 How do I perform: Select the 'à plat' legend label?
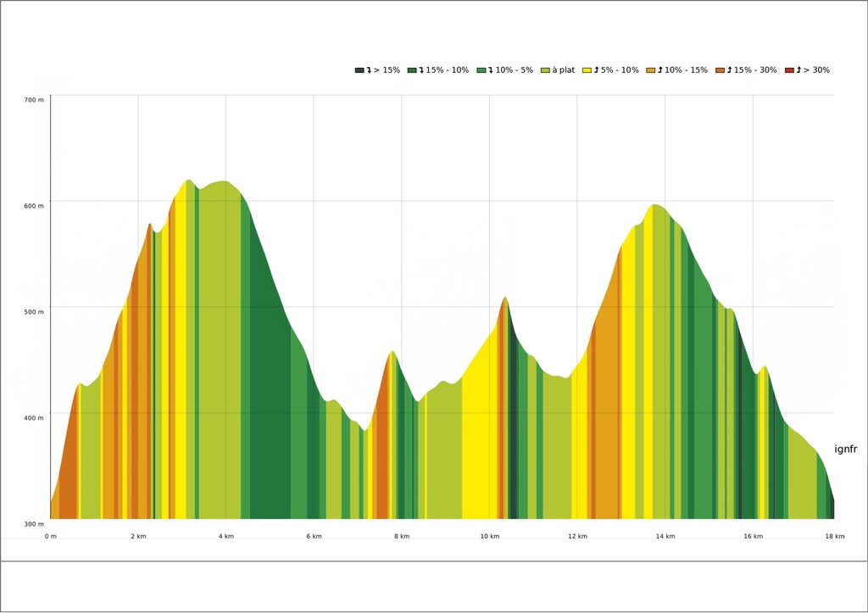[x=564, y=70]
